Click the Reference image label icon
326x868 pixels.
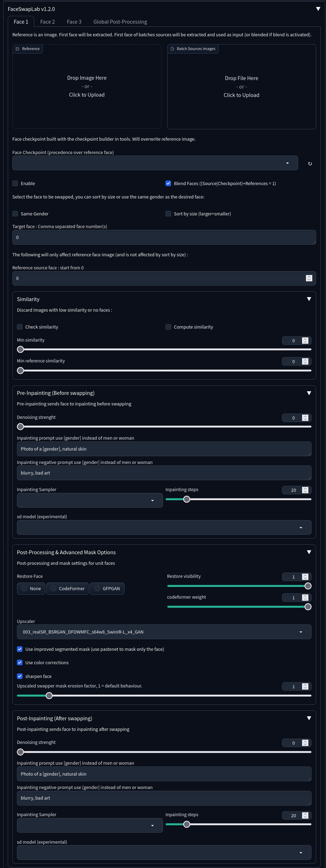click(18, 49)
